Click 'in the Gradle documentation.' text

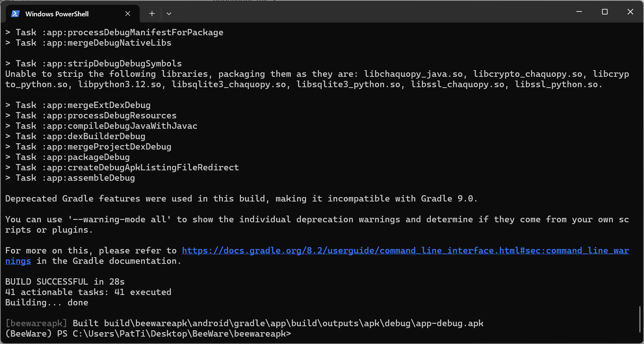point(109,261)
